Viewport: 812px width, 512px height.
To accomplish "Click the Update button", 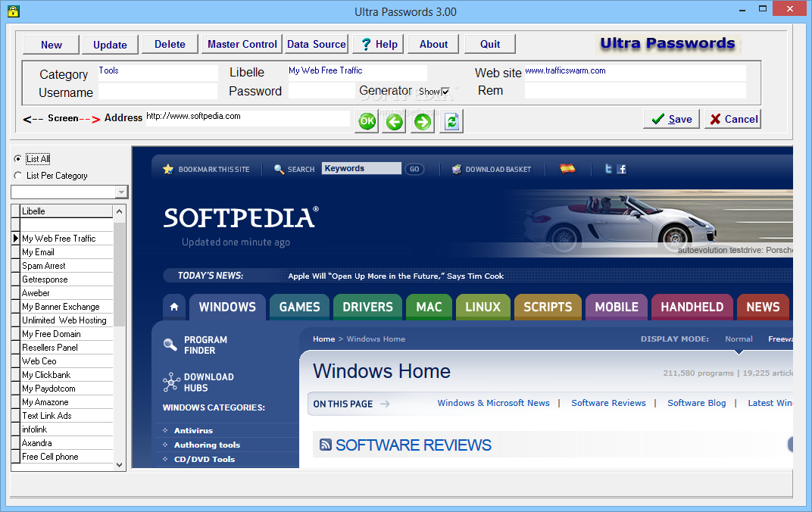I will point(110,45).
